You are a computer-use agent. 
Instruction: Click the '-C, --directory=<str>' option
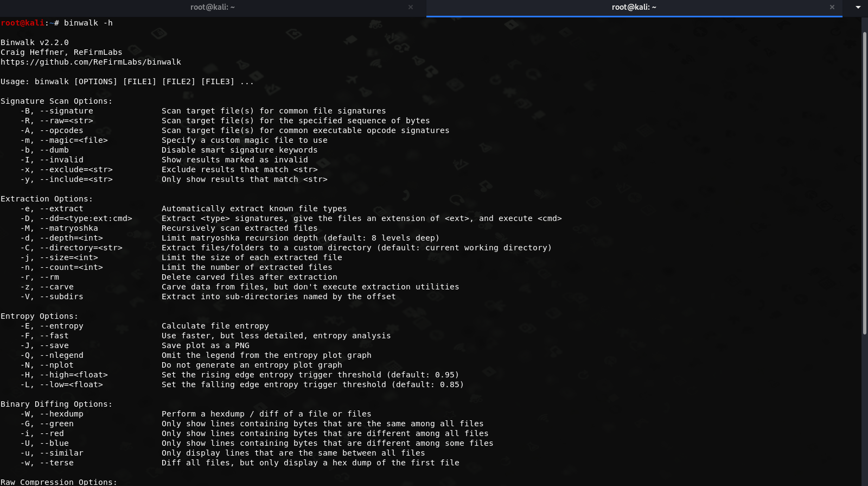pos(72,248)
